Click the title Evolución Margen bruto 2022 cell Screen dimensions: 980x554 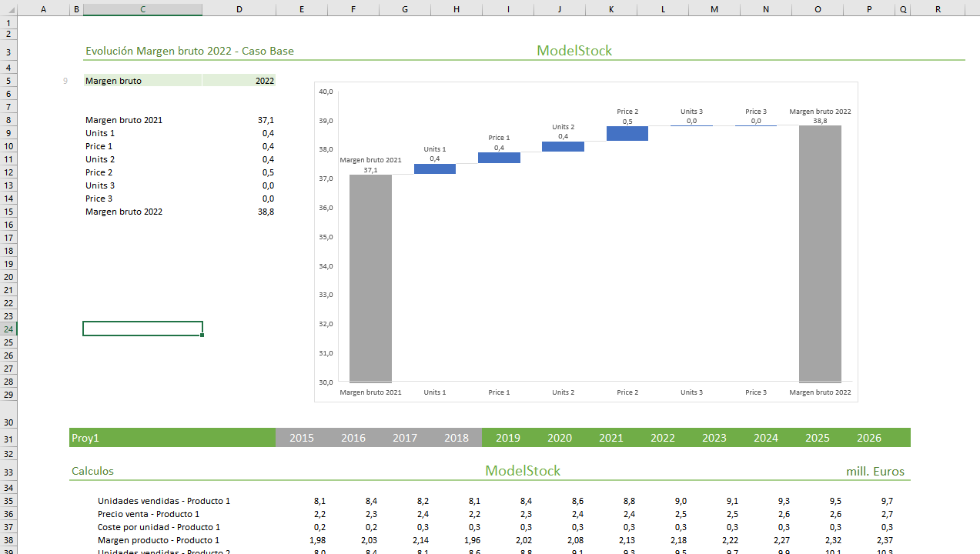[189, 52]
